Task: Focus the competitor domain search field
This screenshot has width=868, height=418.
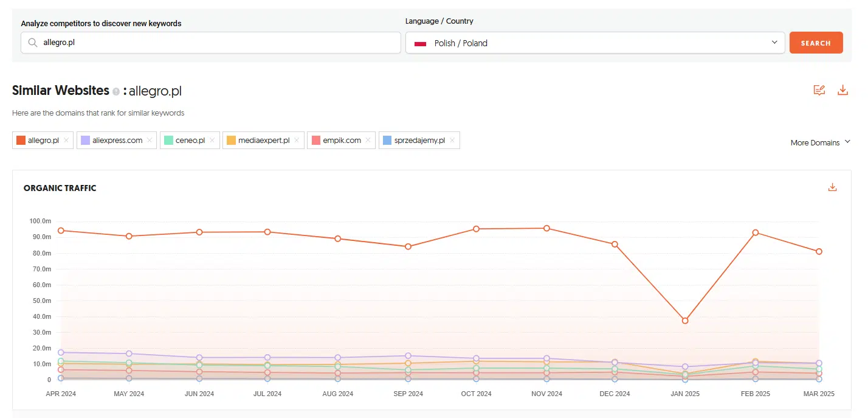Action: [211, 43]
